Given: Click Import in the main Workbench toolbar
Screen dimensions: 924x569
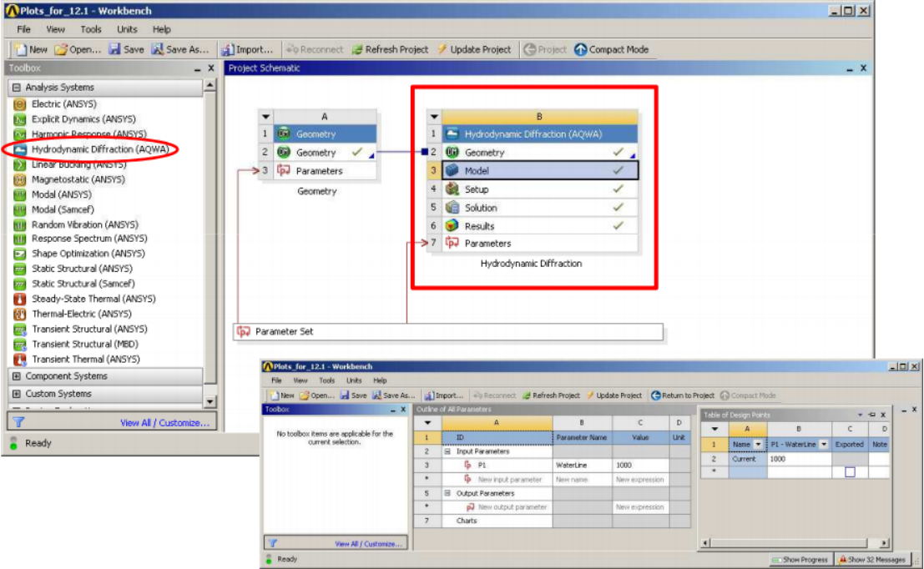Looking at the screenshot, I should pos(248,49).
